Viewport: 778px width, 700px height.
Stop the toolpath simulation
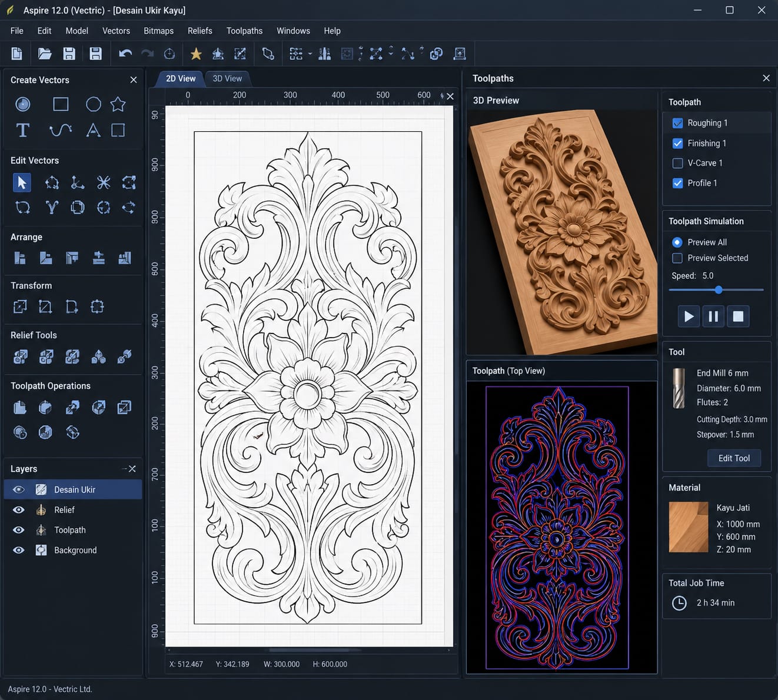point(738,316)
